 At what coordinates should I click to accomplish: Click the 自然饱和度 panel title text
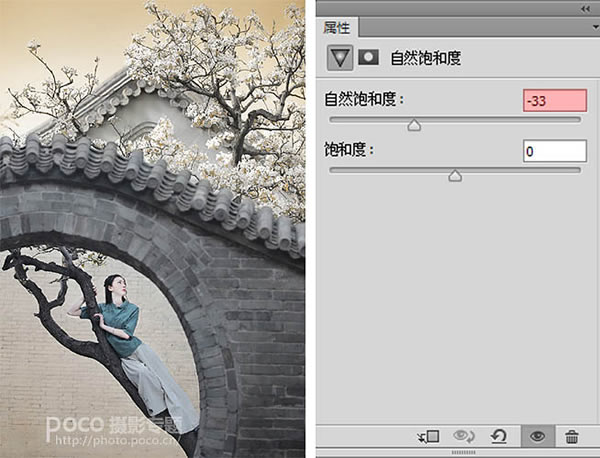point(426,58)
